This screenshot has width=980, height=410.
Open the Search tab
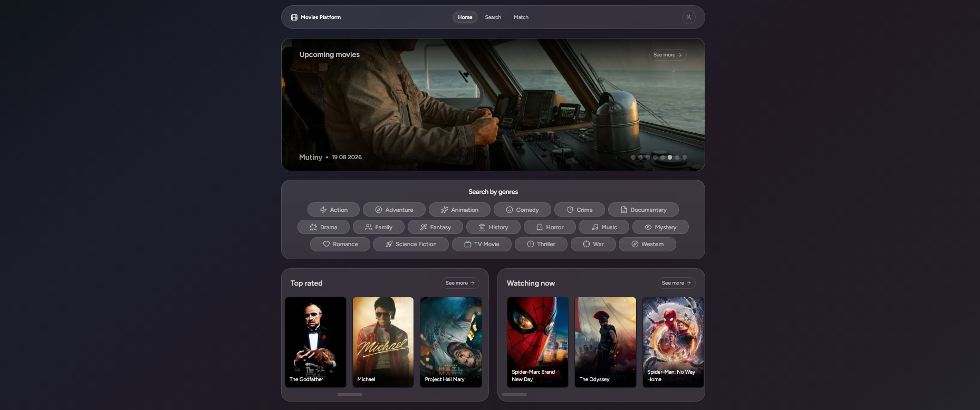tap(493, 17)
